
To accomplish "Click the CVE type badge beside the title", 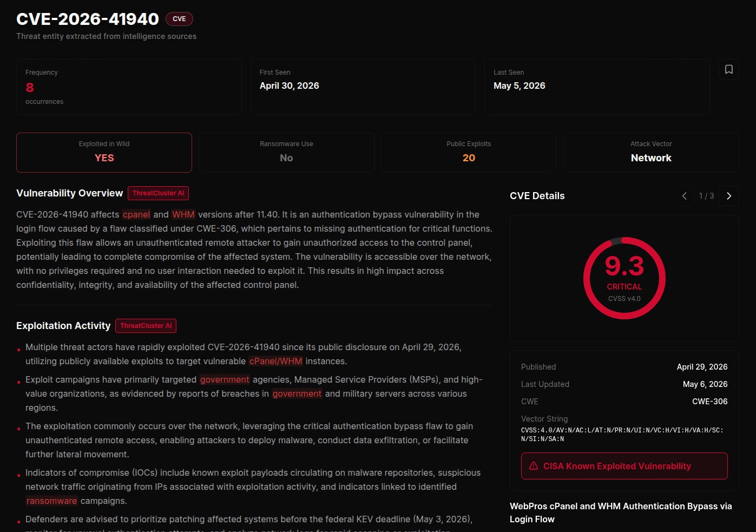I will click(179, 19).
